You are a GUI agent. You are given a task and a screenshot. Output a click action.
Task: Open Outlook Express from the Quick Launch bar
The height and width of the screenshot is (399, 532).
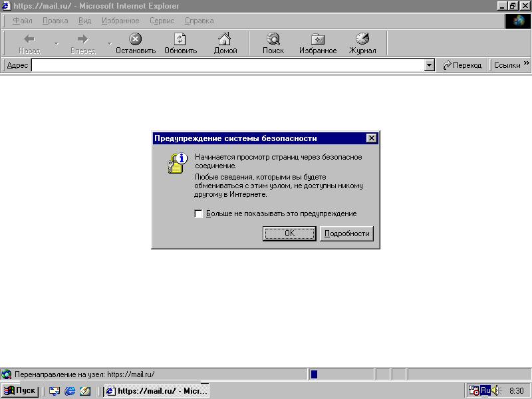coord(55,390)
